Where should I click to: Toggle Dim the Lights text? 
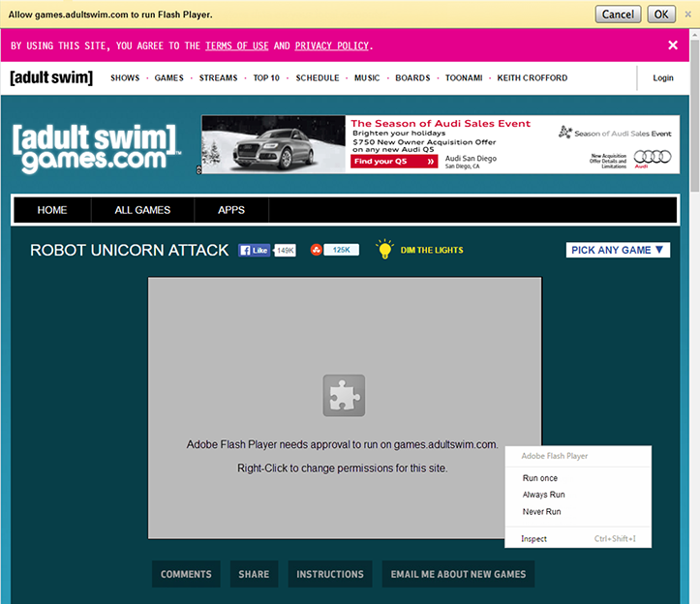432,250
